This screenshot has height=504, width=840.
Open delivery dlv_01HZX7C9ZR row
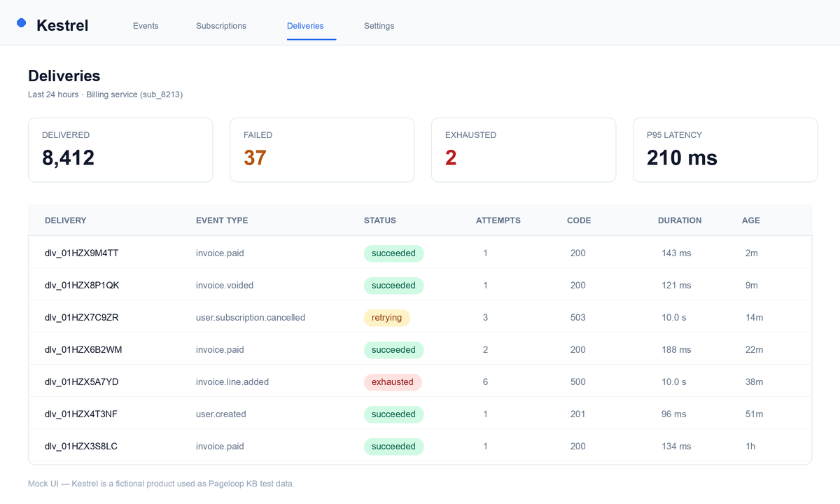click(x=420, y=317)
